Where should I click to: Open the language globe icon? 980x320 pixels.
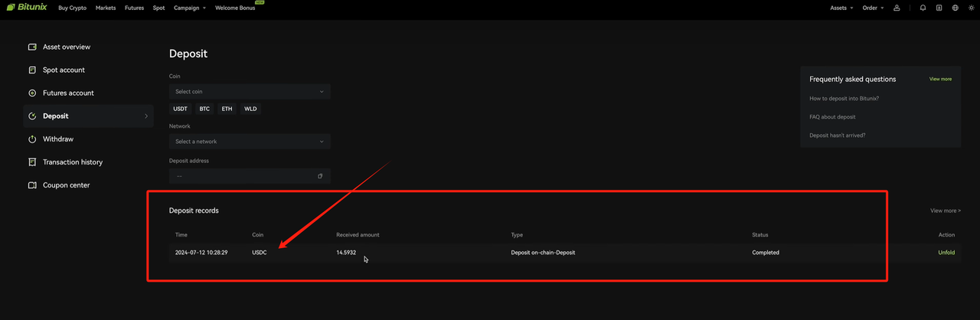pyautogui.click(x=955, y=8)
